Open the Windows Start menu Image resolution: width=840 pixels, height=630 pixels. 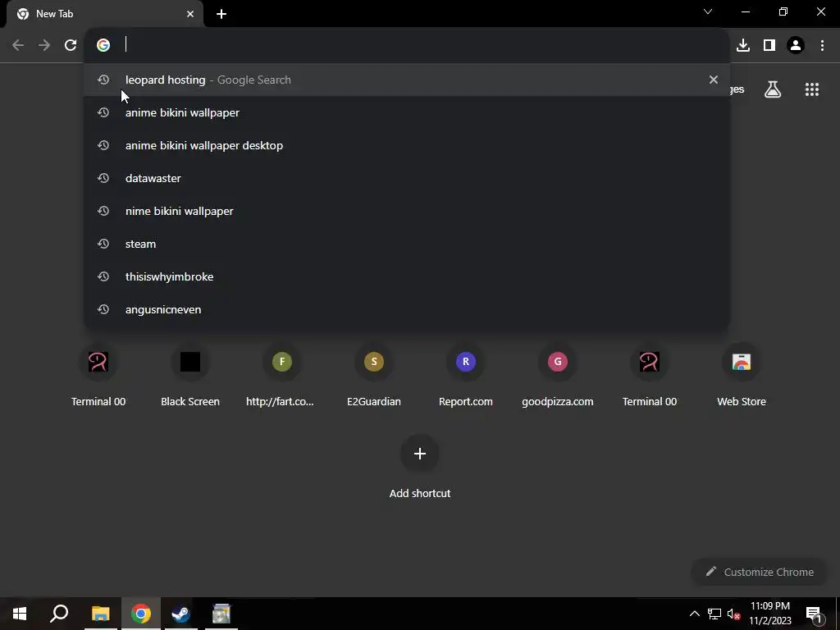click(20, 614)
